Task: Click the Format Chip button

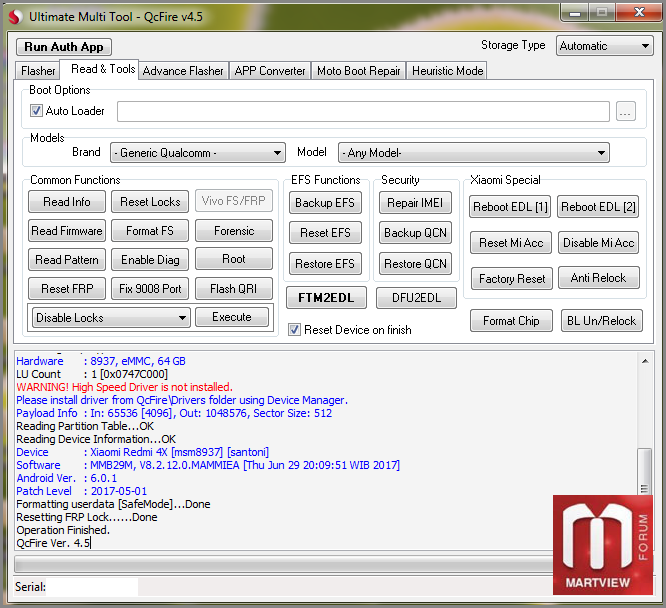Action: [511, 320]
